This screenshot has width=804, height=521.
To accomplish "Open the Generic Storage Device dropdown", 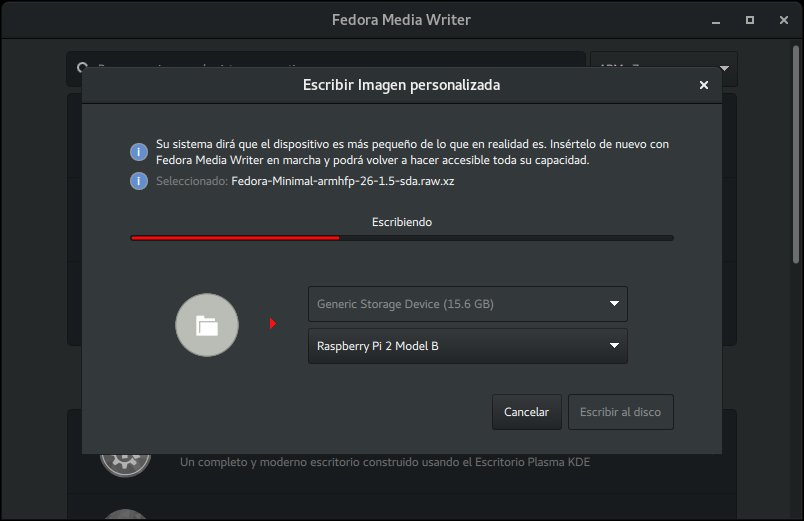I will tap(468, 304).
